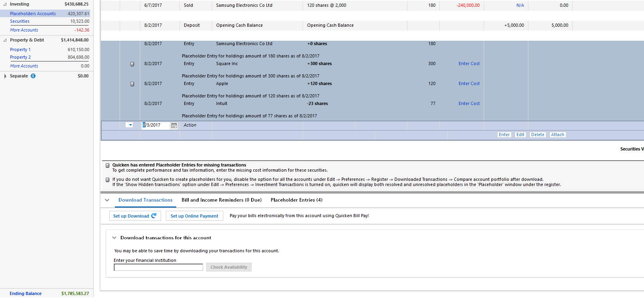Expand the Separate accounts group
The height and width of the screenshot is (307, 644).
coord(5,76)
